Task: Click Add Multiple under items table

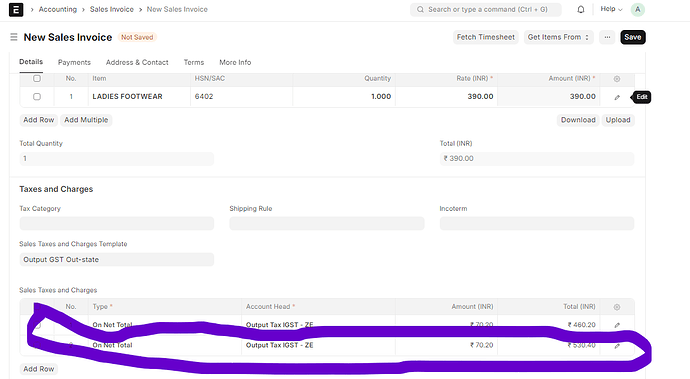Action: (86, 120)
